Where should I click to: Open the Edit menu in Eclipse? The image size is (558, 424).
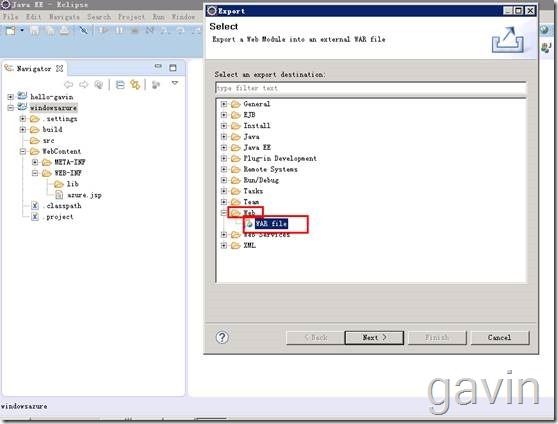point(34,17)
